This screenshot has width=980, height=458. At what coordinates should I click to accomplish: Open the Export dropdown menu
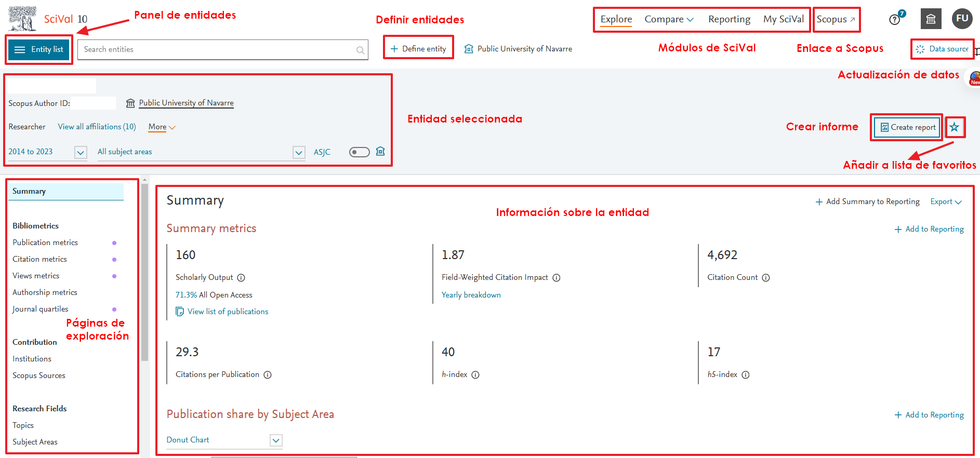click(946, 201)
